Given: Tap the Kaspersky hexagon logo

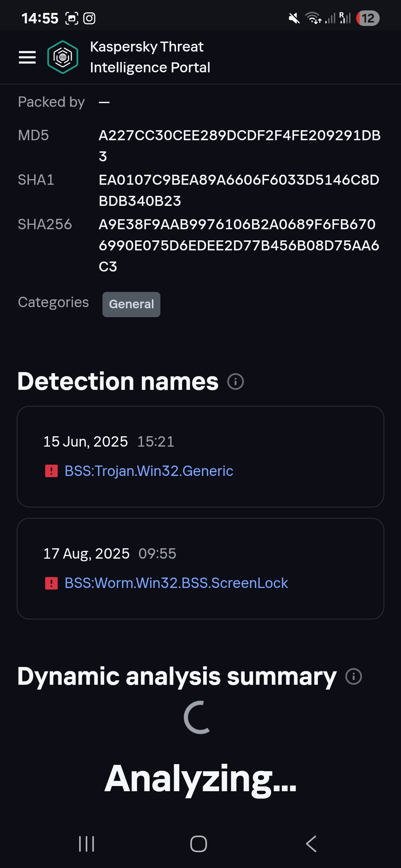Looking at the screenshot, I should (x=63, y=57).
